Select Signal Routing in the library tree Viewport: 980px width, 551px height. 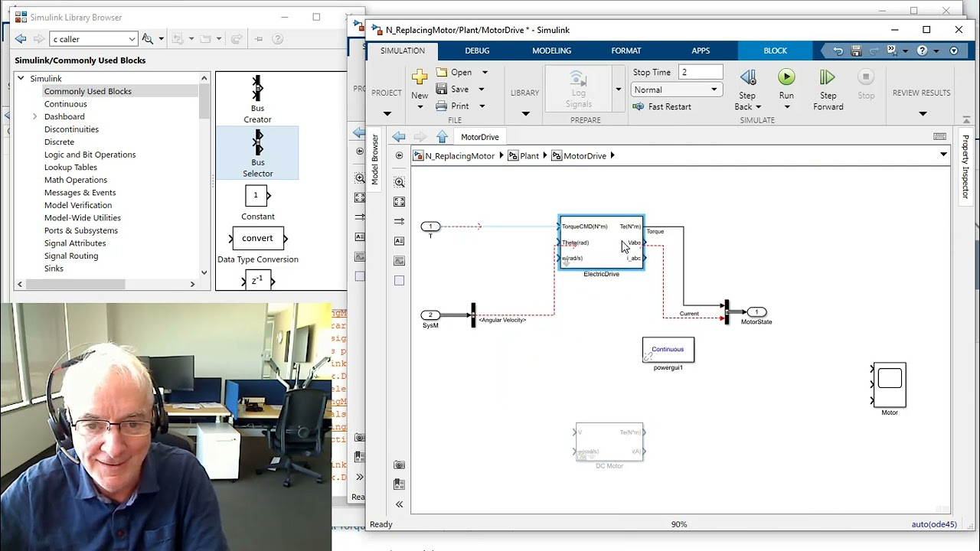71,256
